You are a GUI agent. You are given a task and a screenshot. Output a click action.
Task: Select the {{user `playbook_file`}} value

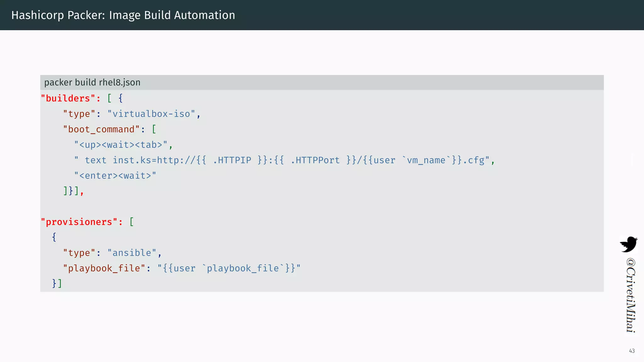click(229, 268)
